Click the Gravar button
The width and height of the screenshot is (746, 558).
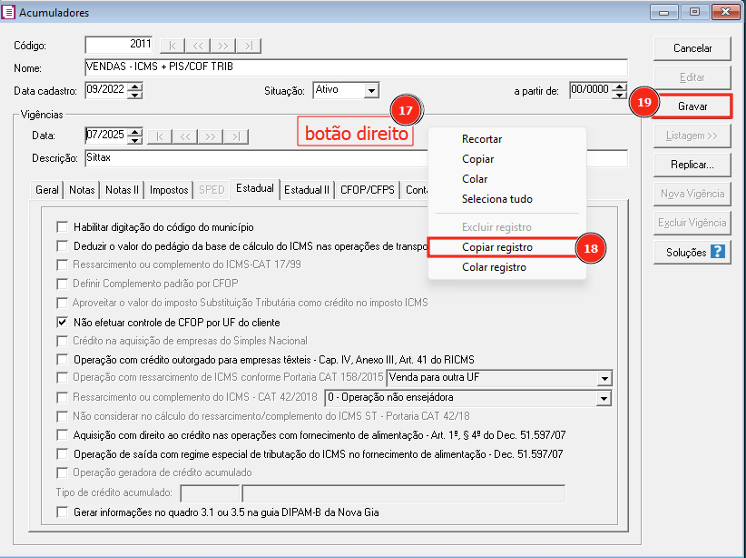point(693,105)
